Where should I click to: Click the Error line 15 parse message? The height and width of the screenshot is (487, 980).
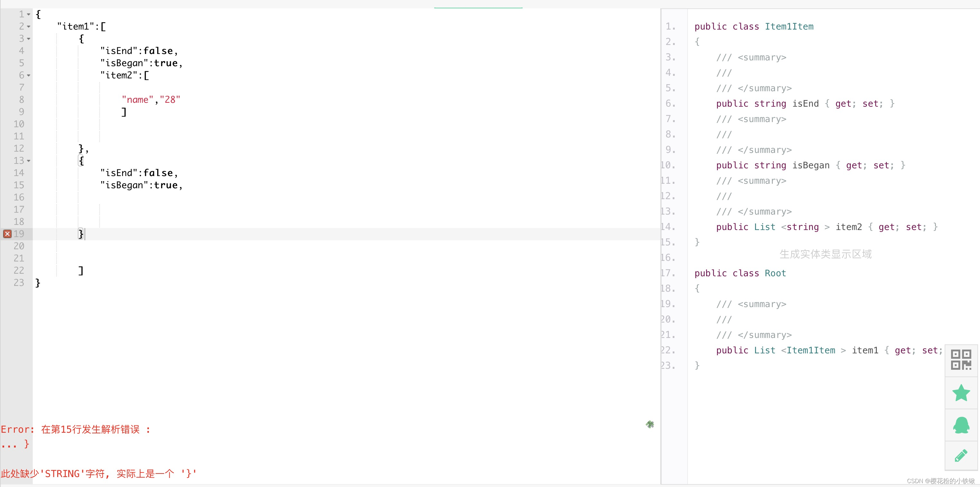pyautogui.click(x=76, y=429)
